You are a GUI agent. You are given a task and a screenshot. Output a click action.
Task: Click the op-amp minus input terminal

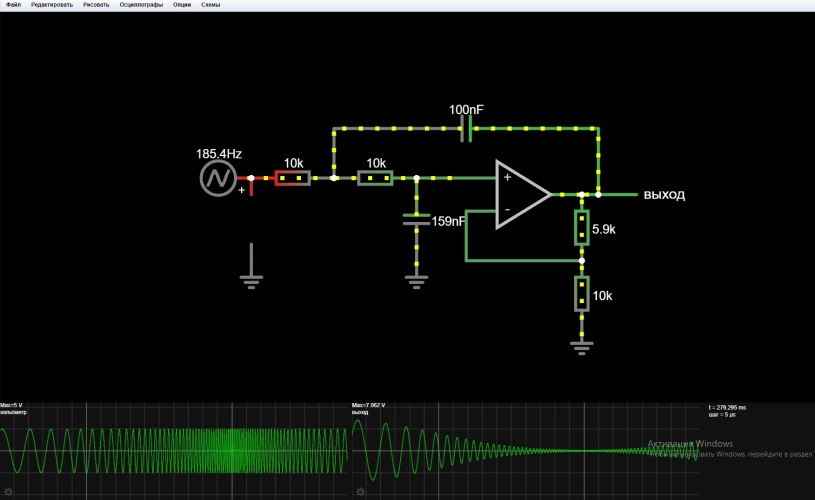coord(507,210)
